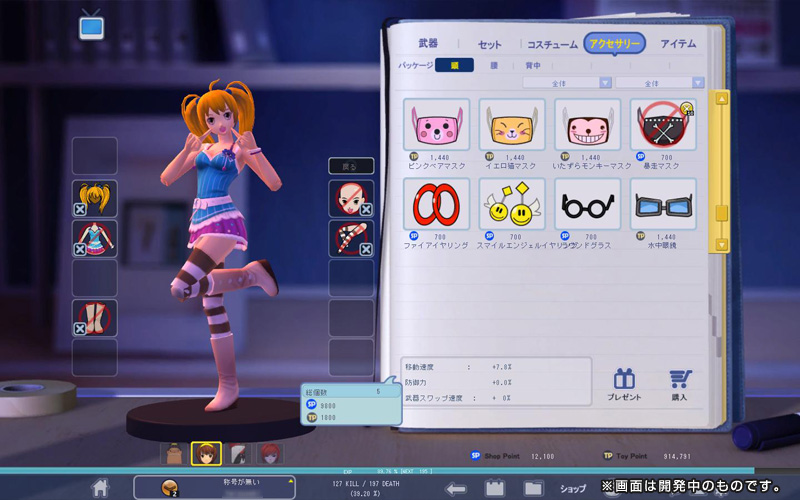This screenshot has height=500, width=800.
Task: Open the first 全体 filter dropdown
Action: coord(567,83)
